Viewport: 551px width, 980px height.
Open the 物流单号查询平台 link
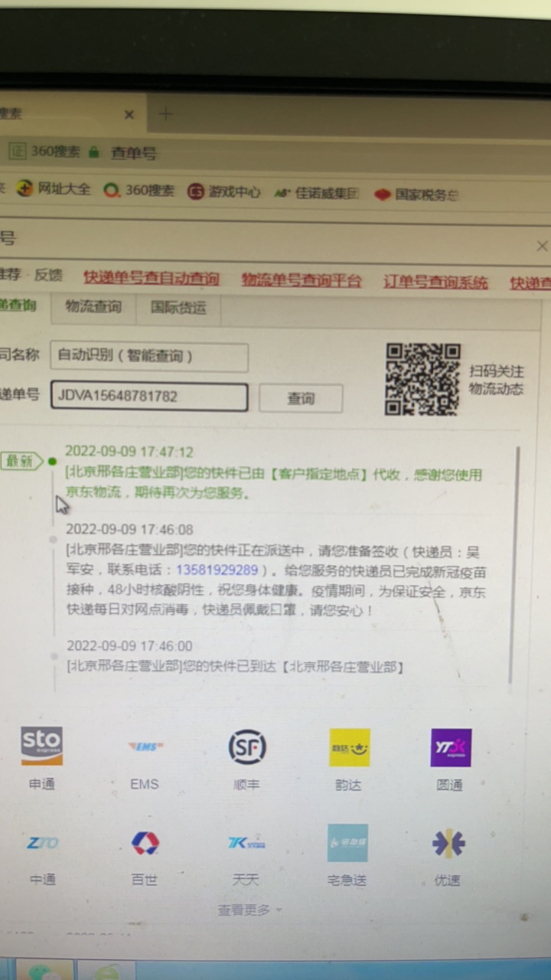(x=301, y=280)
